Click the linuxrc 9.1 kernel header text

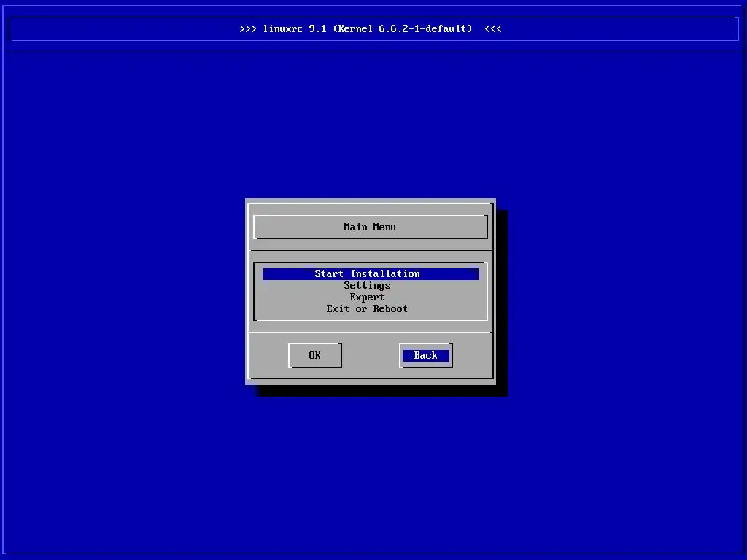pyautogui.click(x=370, y=28)
